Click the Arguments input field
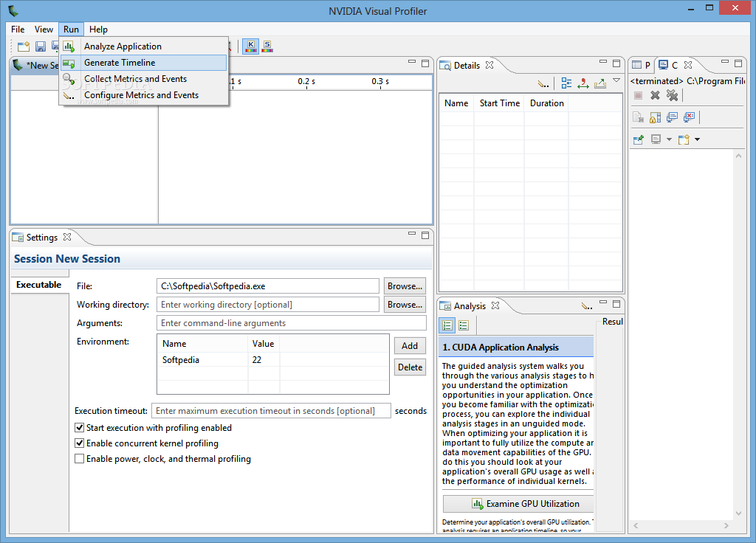The height and width of the screenshot is (543, 756). 292,323
